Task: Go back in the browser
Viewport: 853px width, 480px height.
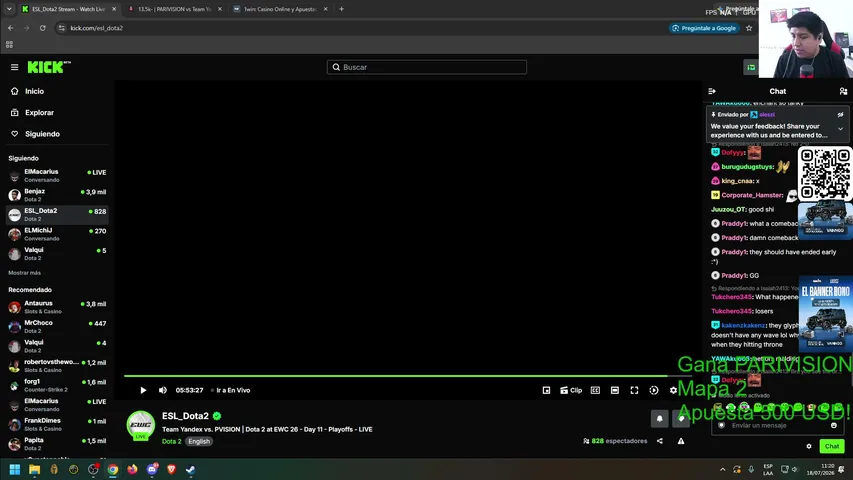Action: [x=11, y=28]
